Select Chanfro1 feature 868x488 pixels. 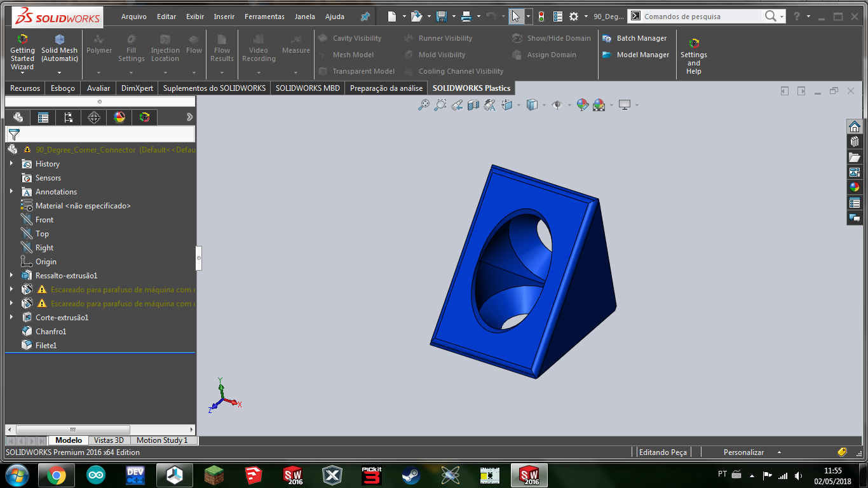pos(51,332)
